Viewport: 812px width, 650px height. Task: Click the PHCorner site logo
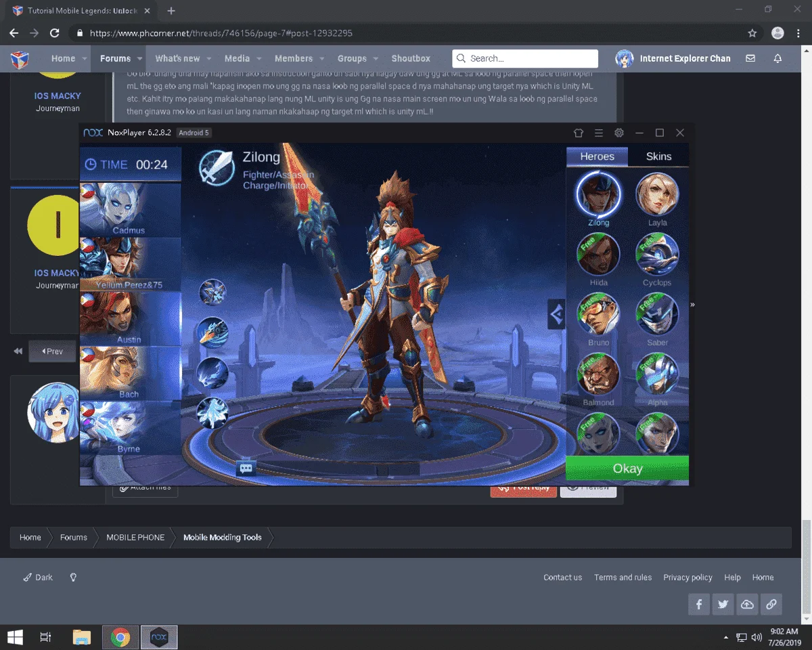point(20,59)
